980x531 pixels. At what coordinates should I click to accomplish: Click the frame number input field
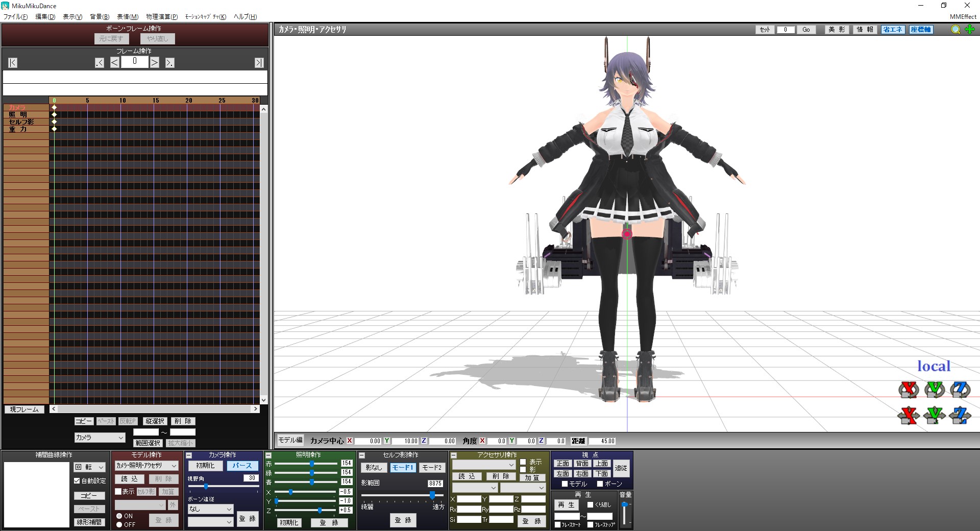coord(135,62)
